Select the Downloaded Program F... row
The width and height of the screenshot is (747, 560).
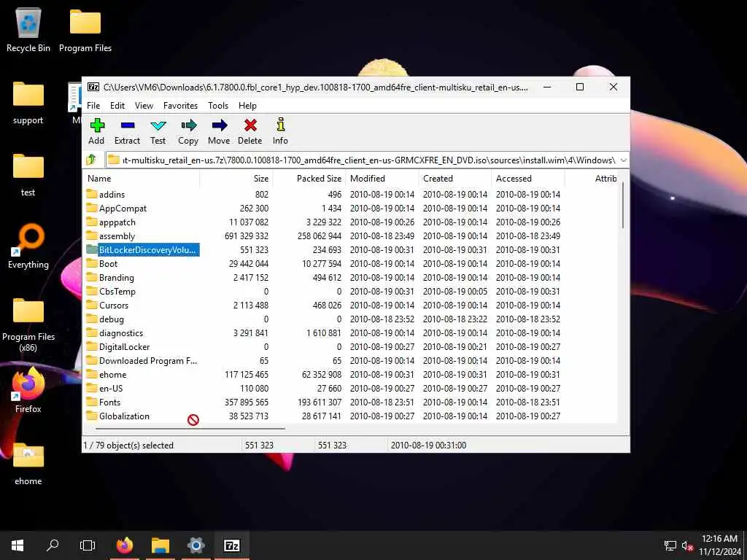(x=351, y=360)
